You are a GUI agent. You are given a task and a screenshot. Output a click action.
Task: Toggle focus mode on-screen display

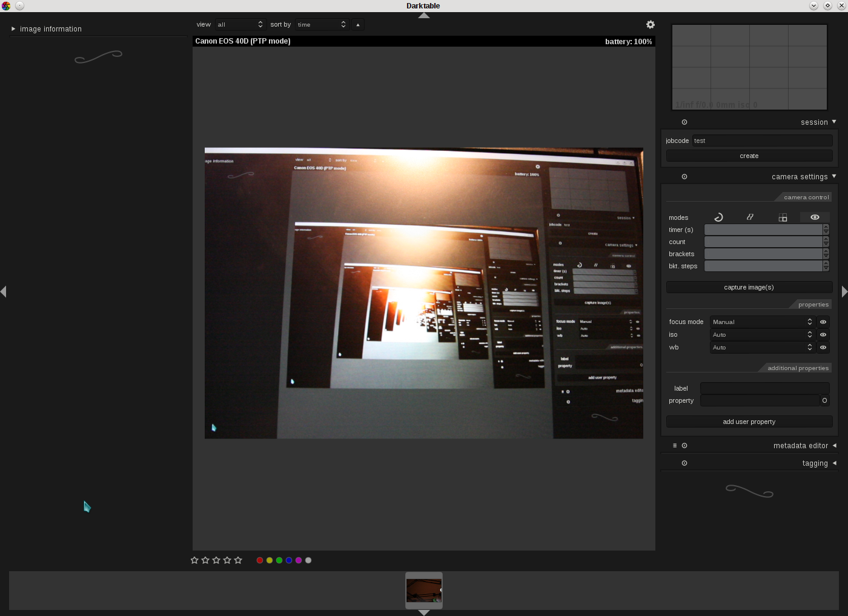coord(823,322)
